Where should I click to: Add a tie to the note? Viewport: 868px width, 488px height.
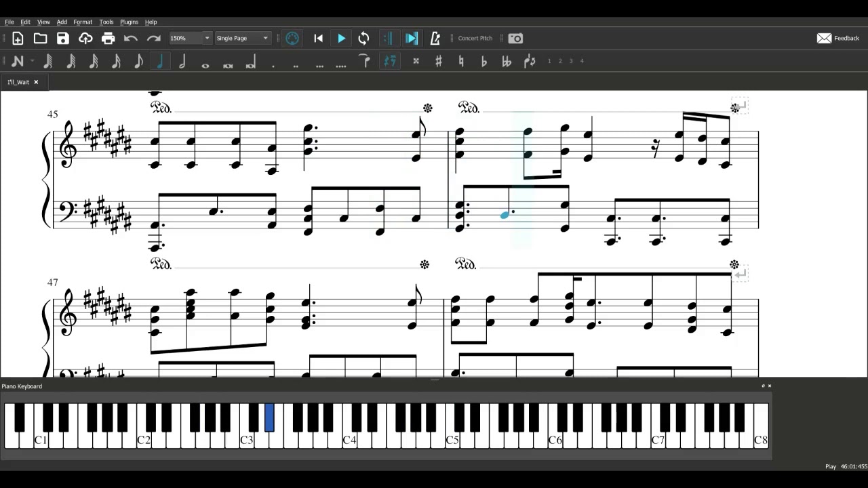tap(365, 61)
